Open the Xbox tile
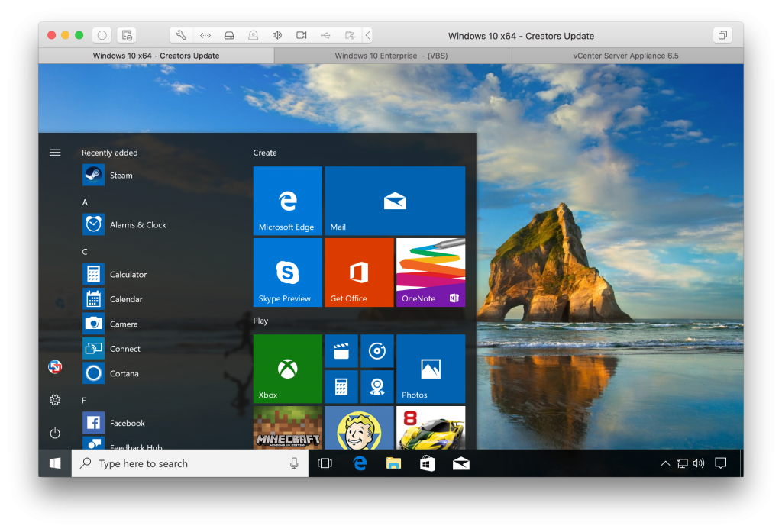This screenshot has height=532, width=782. pos(287,368)
